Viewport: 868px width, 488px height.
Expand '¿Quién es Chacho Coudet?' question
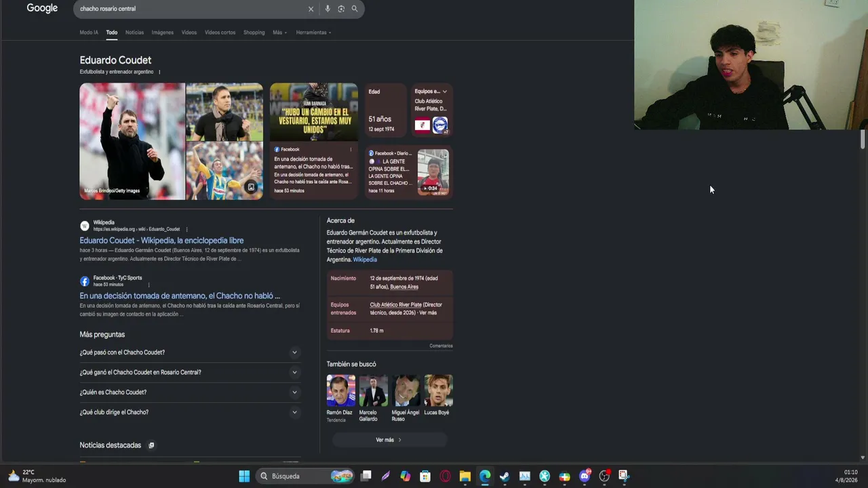[190, 392]
